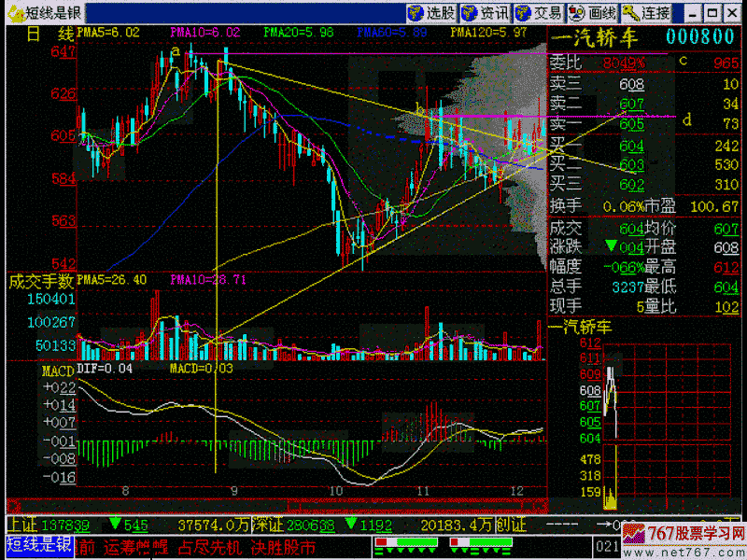Select stock code 000800
This screenshot has height=560, width=747.
click(x=700, y=36)
